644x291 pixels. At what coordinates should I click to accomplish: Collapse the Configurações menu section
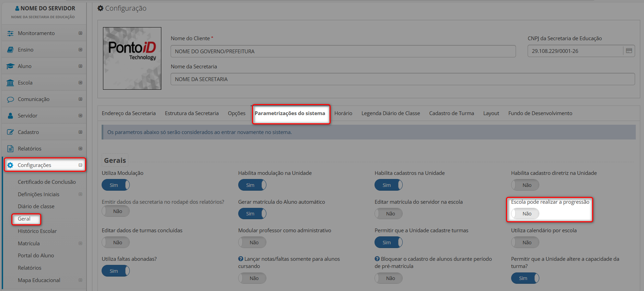(80, 165)
